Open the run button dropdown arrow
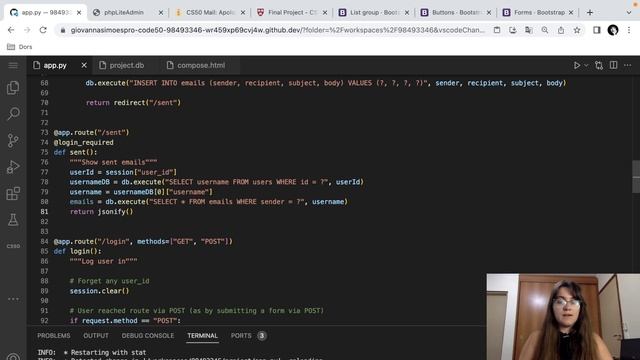Viewport: 640px width, 360px height. coord(586,65)
